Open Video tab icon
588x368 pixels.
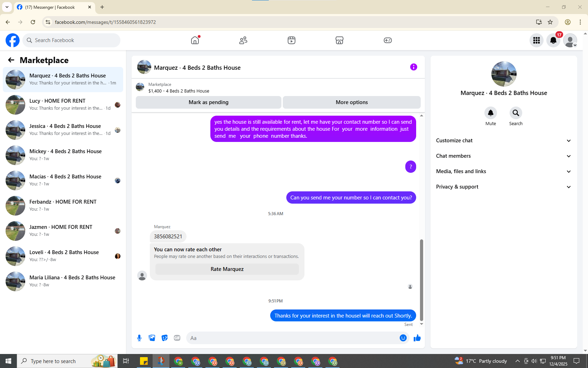click(292, 40)
